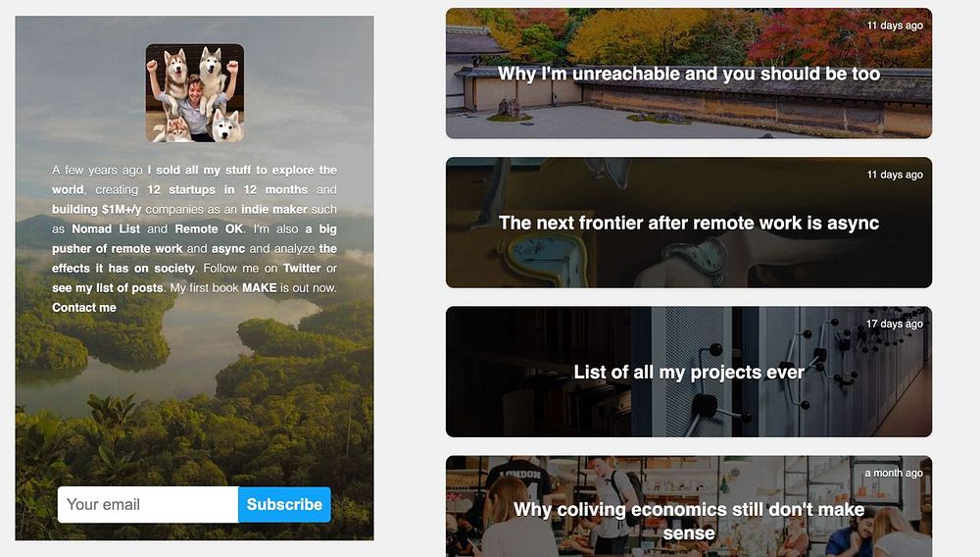
Task: Click the husky dogs profile photo
Action: [195, 92]
